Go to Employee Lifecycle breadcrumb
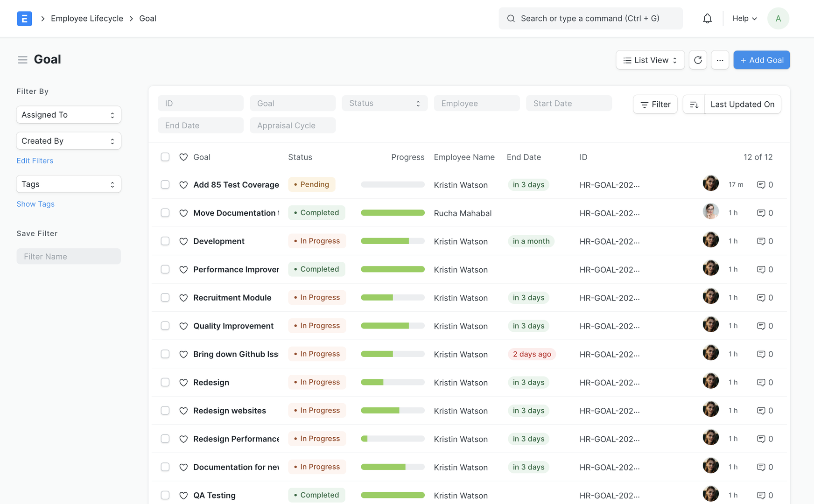Viewport: 814px width, 504px height. (87, 19)
